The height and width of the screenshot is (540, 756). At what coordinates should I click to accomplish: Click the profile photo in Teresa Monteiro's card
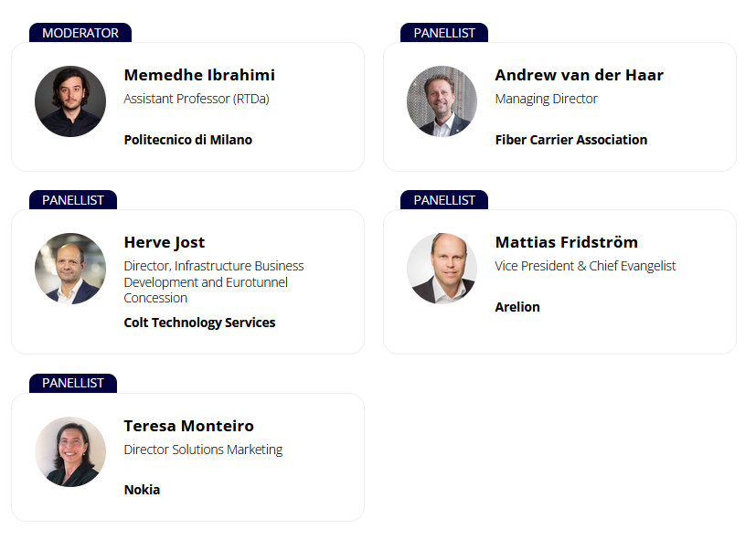pos(70,452)
